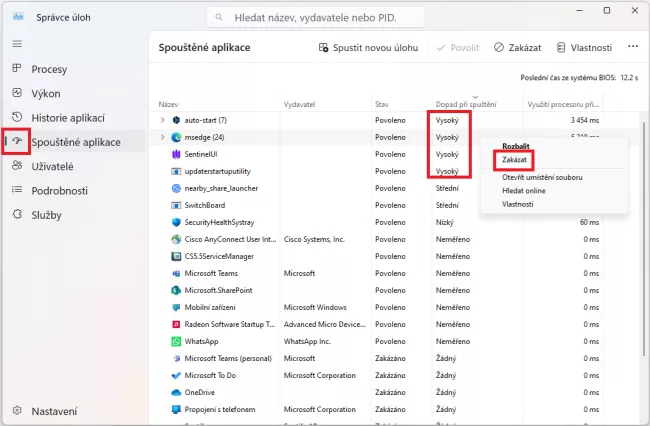The image size is (650, 426).
Task: Open the three-dots more options menu
Action: tap(632, 47)
